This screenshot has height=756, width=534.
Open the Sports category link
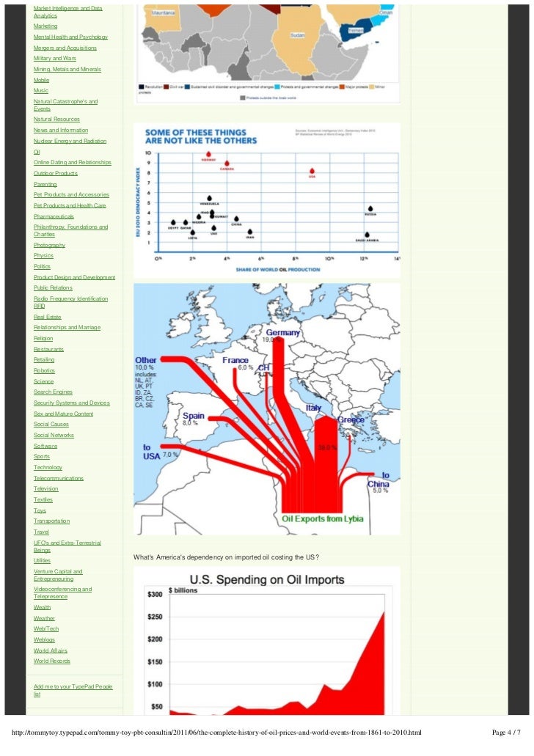(x=42, y=457)
